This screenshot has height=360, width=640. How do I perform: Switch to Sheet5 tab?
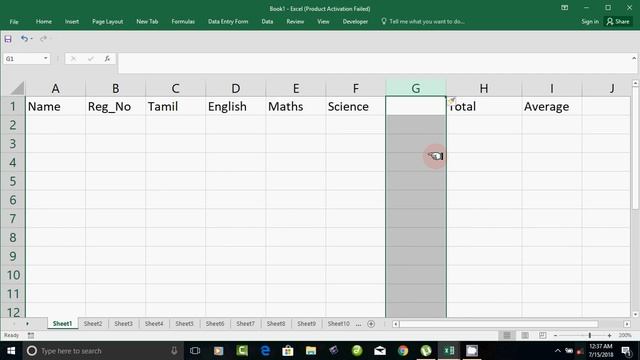(x=184, y=324)
